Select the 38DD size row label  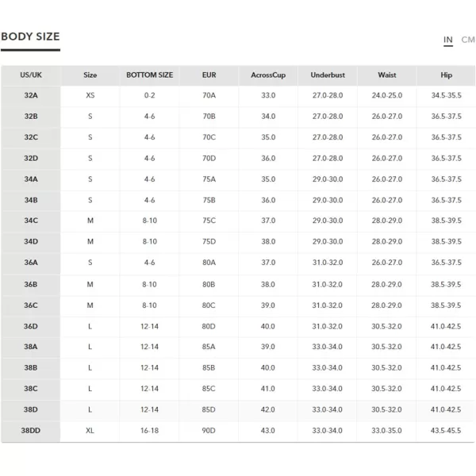[31, 431]
